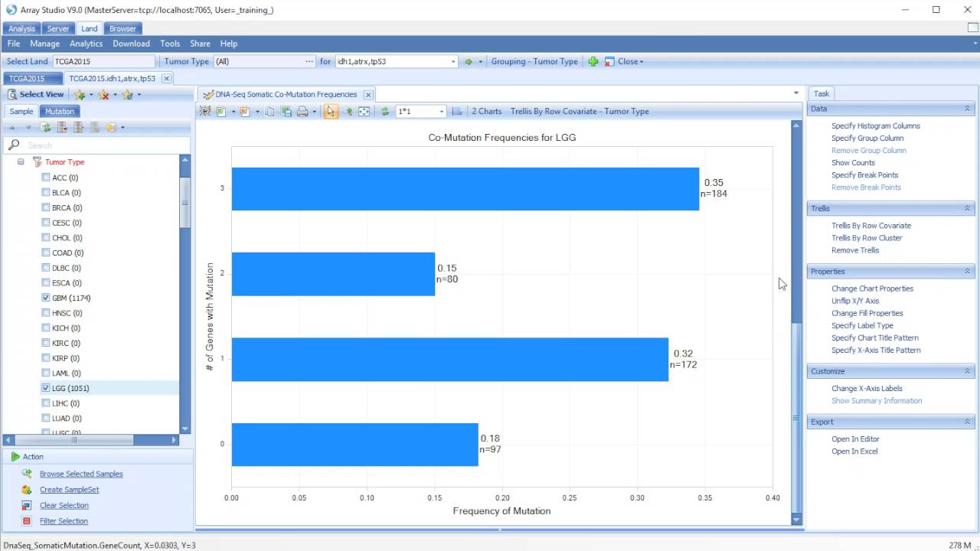Click the Browse Selected Samples link
Viewport: 980px width, 551px height.
pos(81,474)
